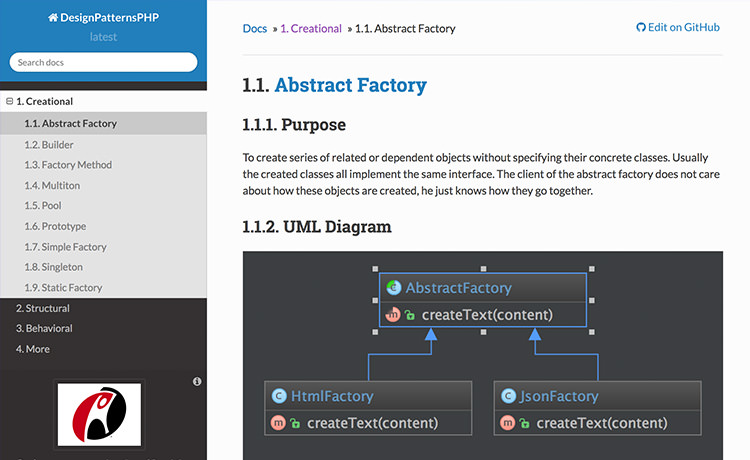The image size is (750, 460).
Task: Click the HtmlFactory class icon in diagram
Action: tap(279, 397)
